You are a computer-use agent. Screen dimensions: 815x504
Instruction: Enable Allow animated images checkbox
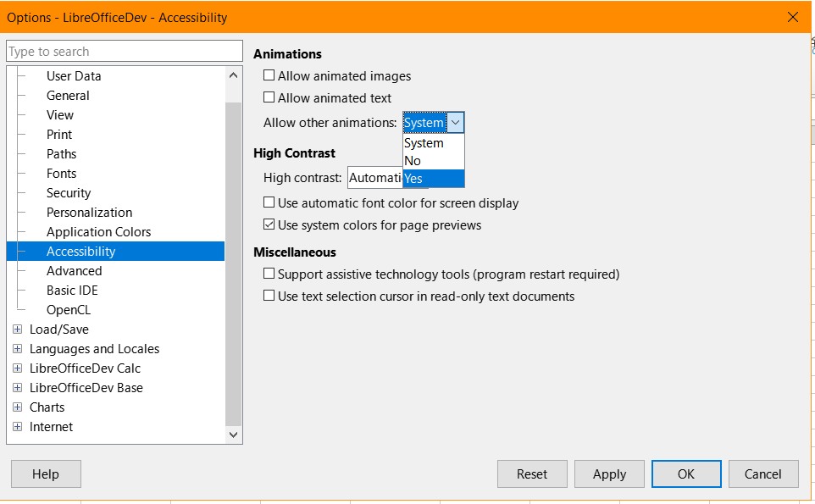click(269, 75)
